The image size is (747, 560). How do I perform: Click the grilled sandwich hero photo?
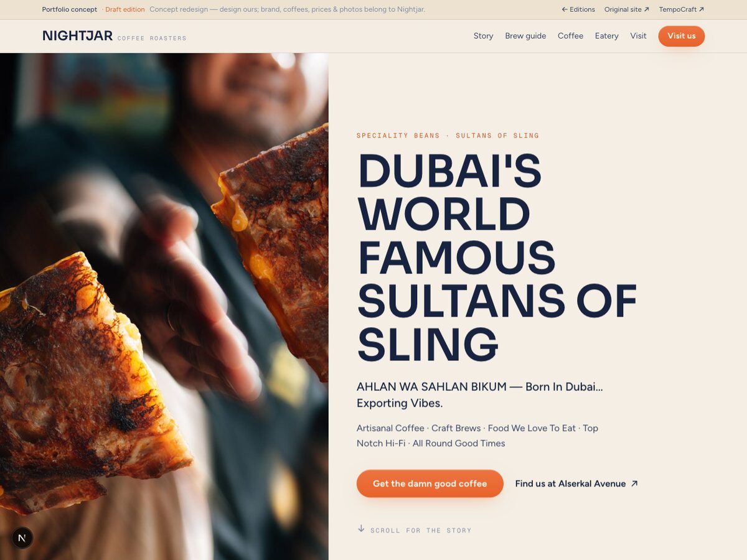[164, 306]
